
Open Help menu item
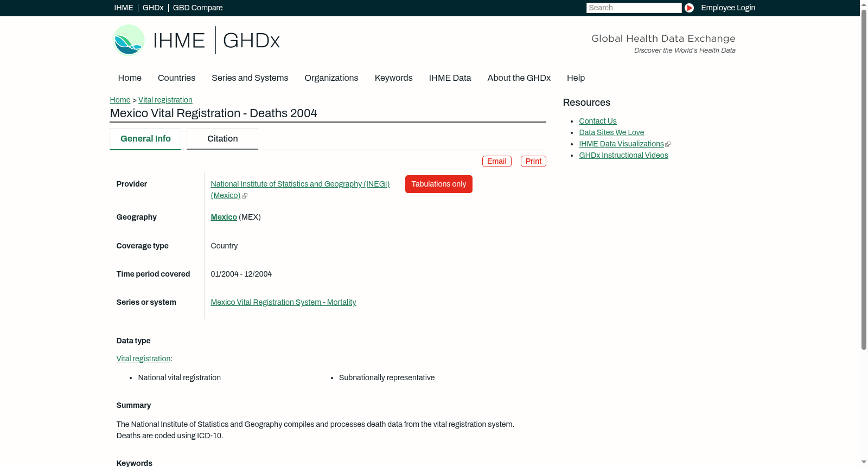click(576, 78)
